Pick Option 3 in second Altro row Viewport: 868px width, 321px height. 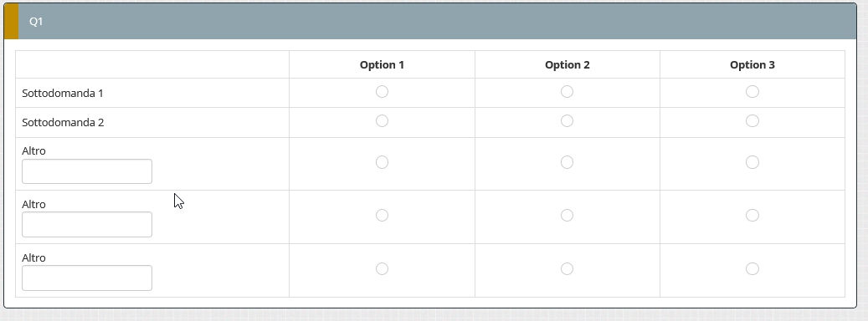coord(752,216)
